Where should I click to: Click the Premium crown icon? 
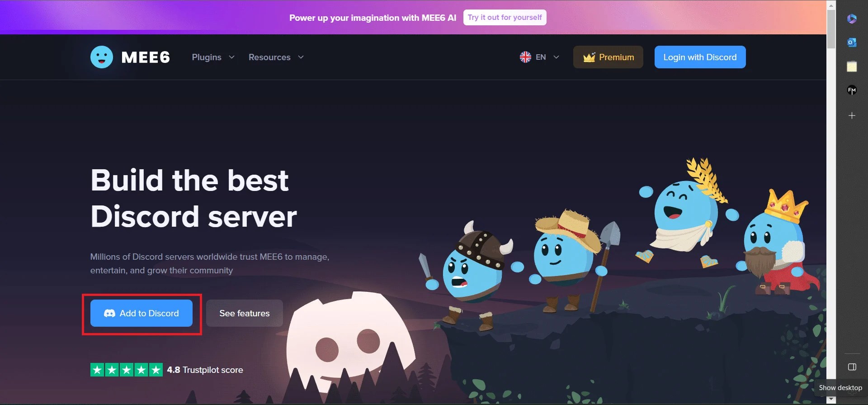(x=589, y=57)
